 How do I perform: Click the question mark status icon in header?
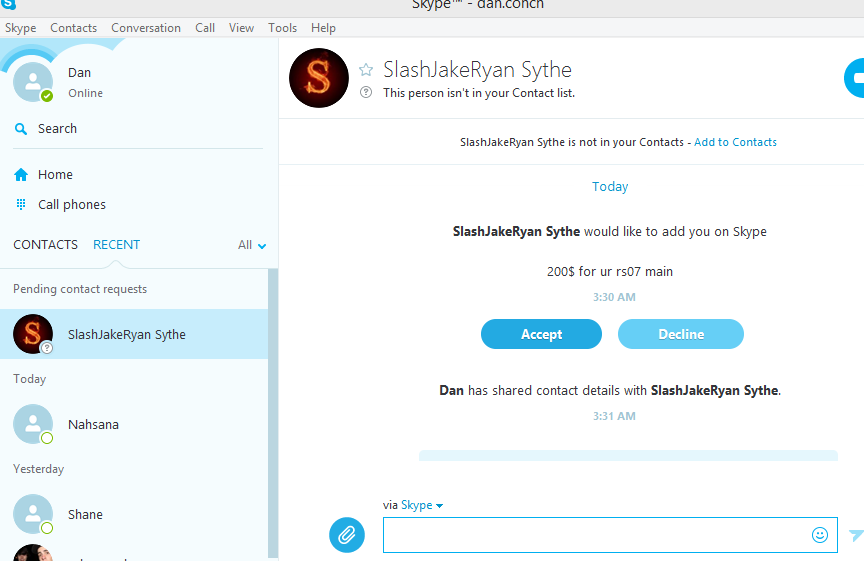(366, 92)
